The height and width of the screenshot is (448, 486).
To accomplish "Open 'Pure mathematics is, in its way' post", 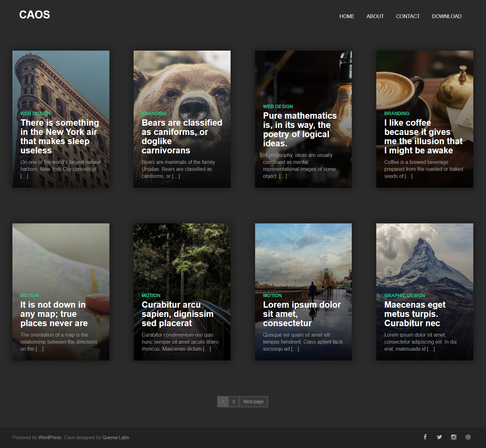I will [x=300, y=129].
